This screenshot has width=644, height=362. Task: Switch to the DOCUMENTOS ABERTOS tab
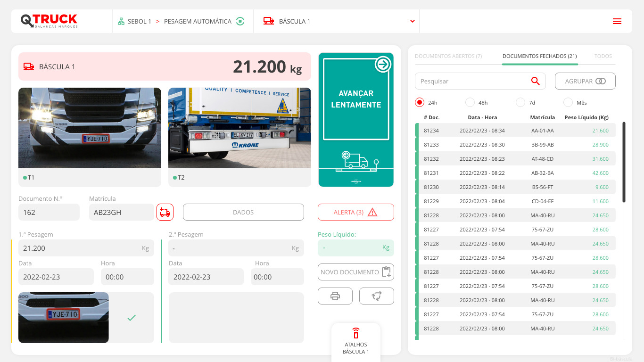[x=448, y=56]
